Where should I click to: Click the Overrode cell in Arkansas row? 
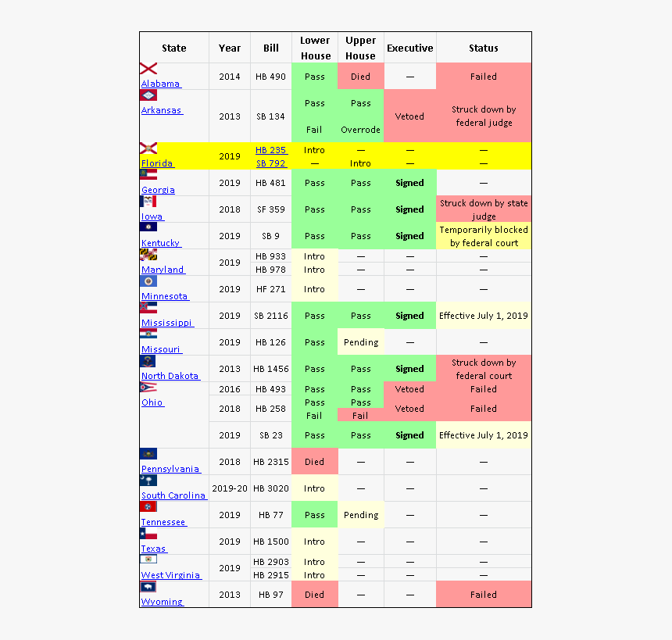coord(361,130)
